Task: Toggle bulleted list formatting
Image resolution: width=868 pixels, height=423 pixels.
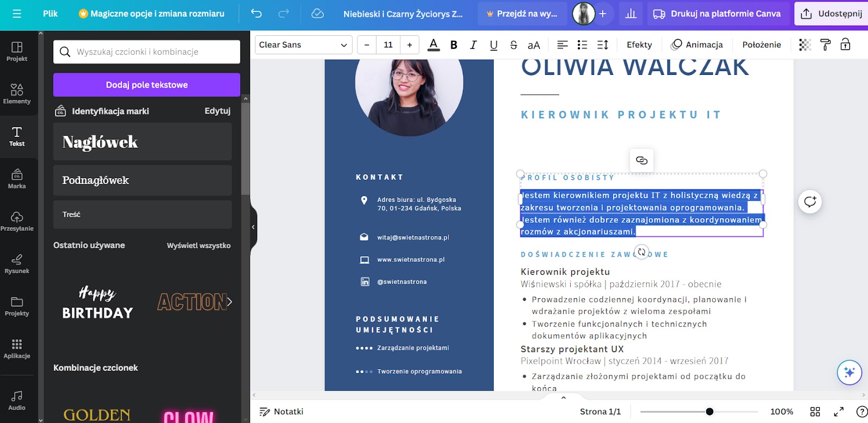Action: 583,45
